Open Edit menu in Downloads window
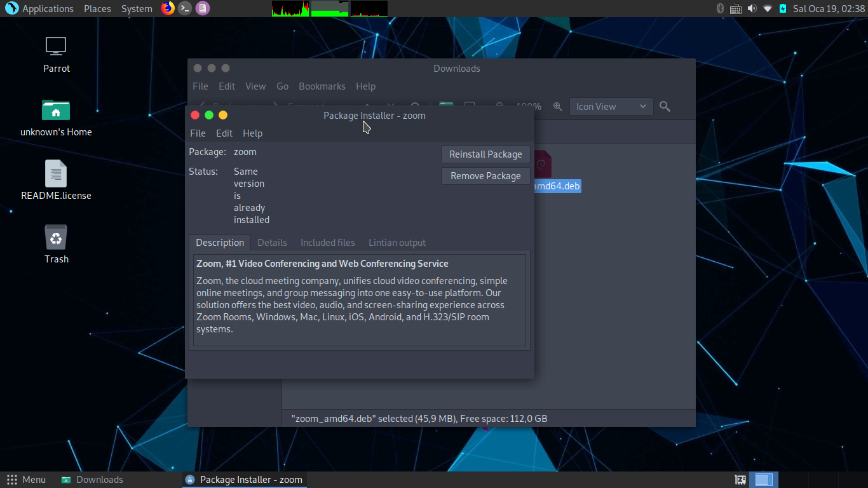The image size is (868, 488). point(227,86)
